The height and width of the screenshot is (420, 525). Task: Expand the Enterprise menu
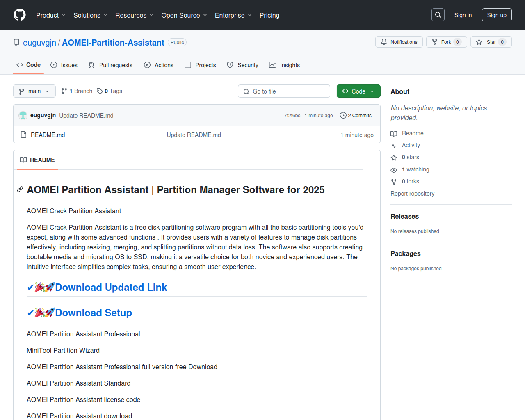coord(233,15)
